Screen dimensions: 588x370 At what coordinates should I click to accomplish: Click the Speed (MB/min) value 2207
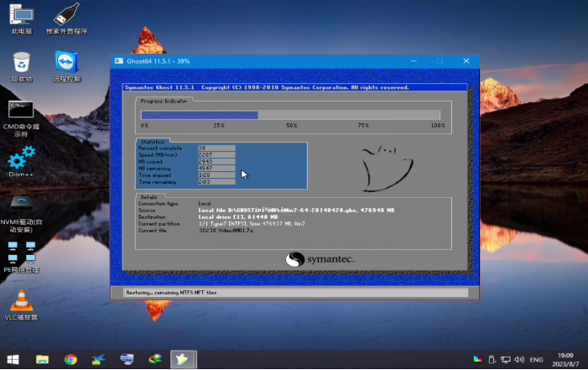(x=216, y=154)
